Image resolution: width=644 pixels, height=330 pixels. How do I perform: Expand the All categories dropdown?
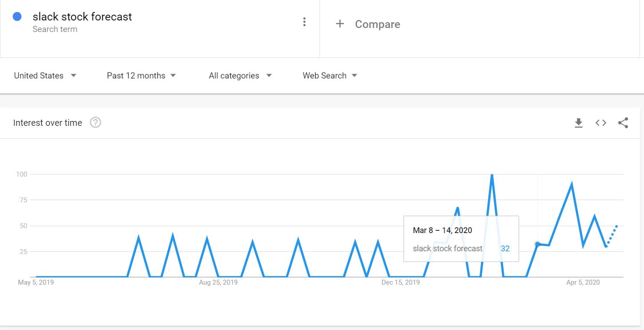click(240, 76)
